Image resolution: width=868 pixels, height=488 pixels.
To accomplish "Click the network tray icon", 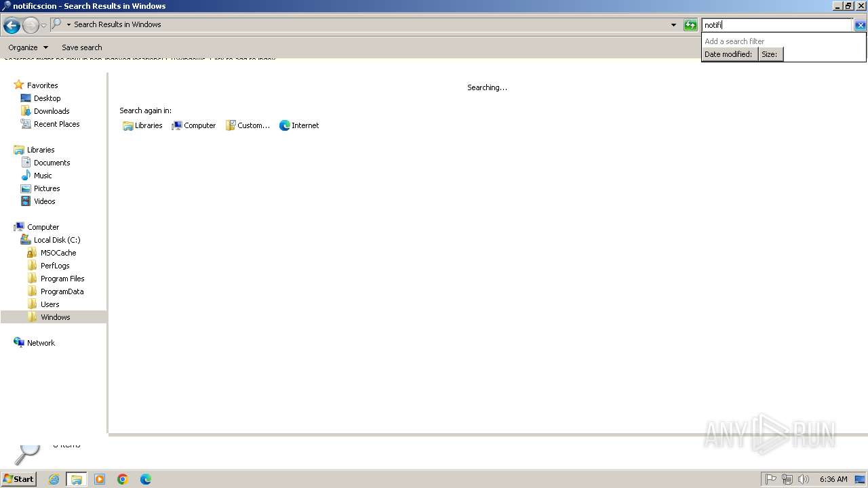I will (787, 479).
